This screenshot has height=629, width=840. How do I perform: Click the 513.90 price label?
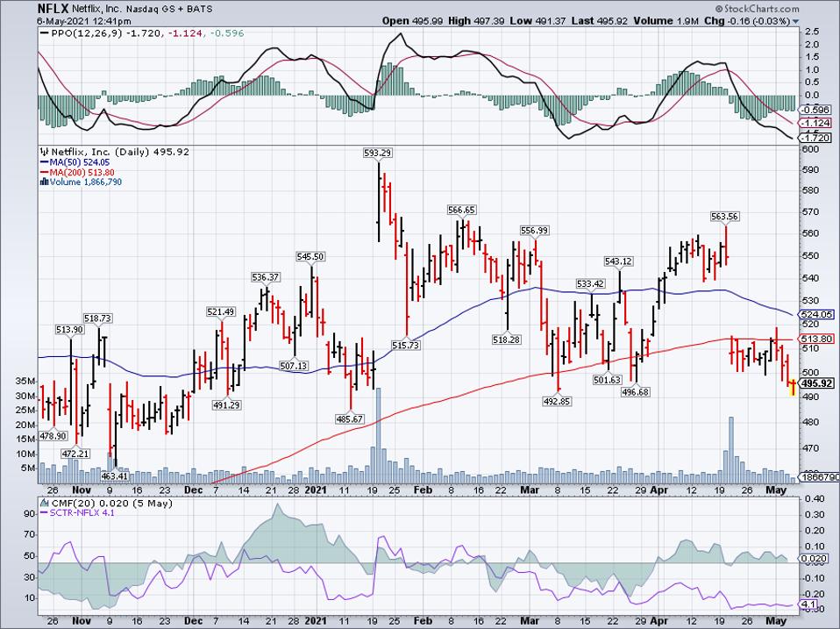[x=69, y=330]
